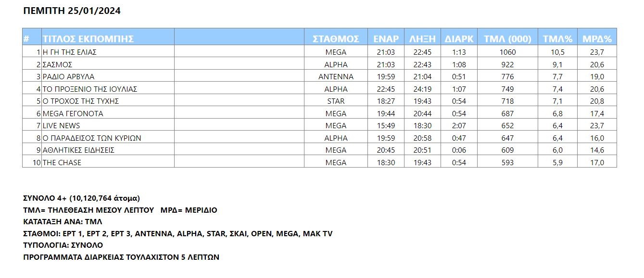Image resolution: width=644 pixels, height=278 pixels.
Task: Select the ΤΙΤΛΟΣ ΕΚΠΟΜΠΗΣ column header
Action: pos(108,39)
